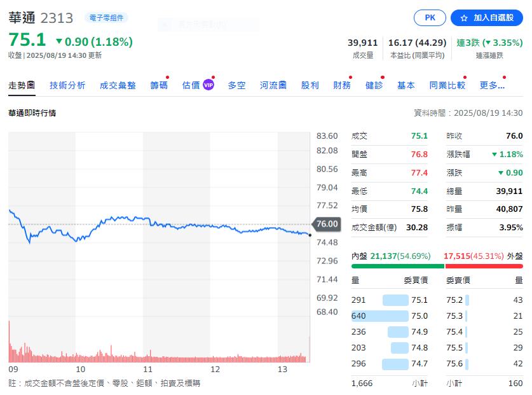Switch to 同業比較 tab
Image resolution: width=532 pixels, height=395 pixels.
(447, 85)
